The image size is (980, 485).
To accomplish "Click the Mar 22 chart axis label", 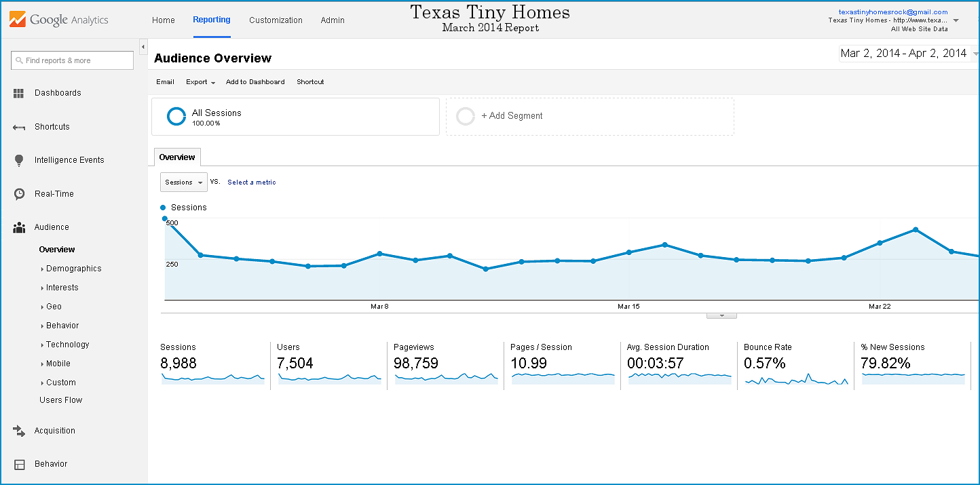I will (880, 307).
